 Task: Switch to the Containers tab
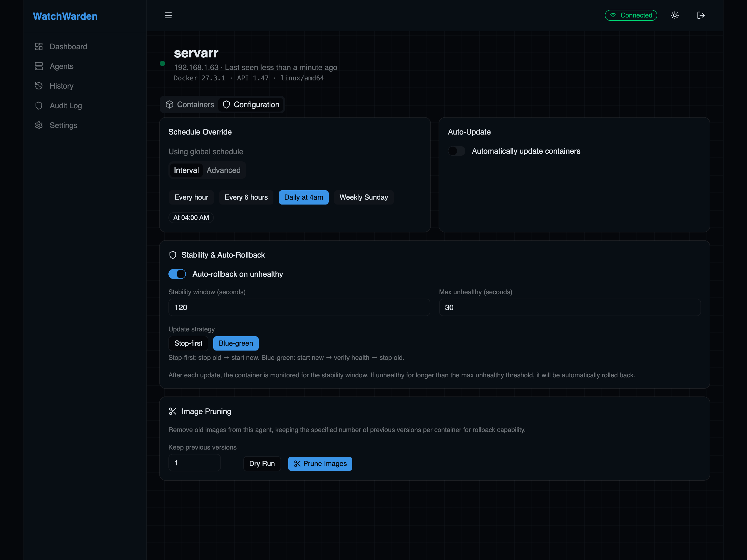(190, 105)
